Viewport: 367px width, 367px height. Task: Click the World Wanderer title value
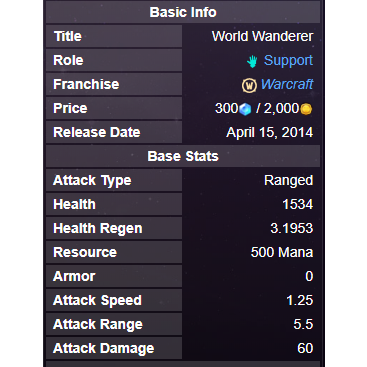pos(262,36)
